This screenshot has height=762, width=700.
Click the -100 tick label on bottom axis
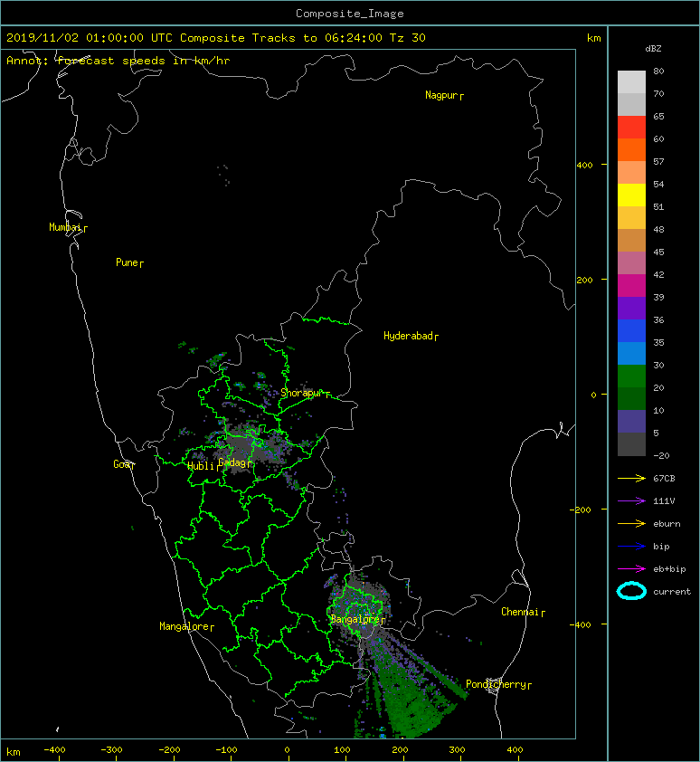coord(226,750)
